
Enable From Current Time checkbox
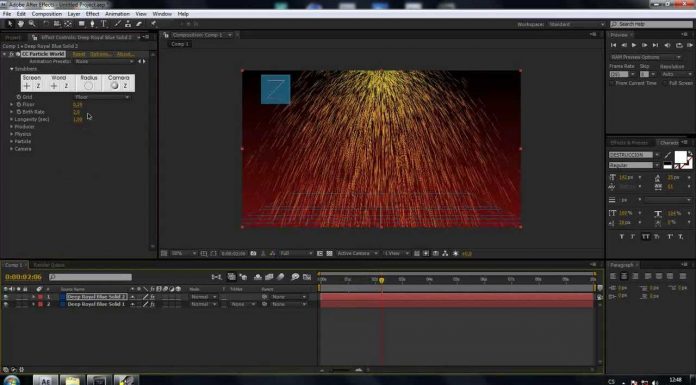pos(613,83)
